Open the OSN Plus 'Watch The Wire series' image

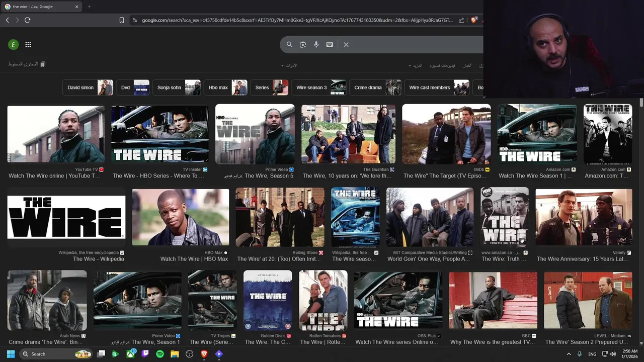(398, 301)
